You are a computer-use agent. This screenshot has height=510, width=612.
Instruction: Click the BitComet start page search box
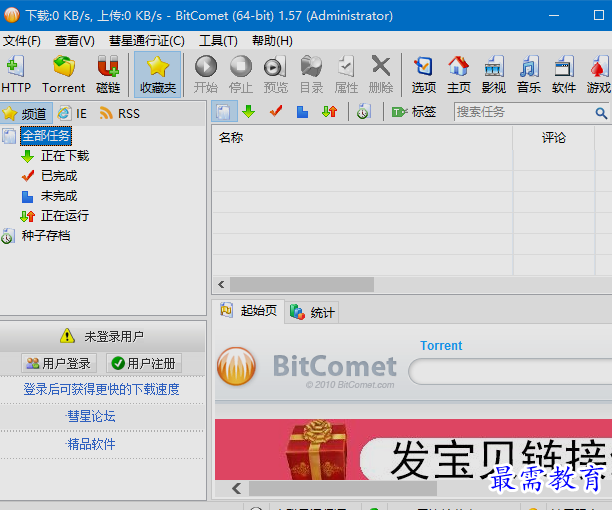click(x=510, y=371)
